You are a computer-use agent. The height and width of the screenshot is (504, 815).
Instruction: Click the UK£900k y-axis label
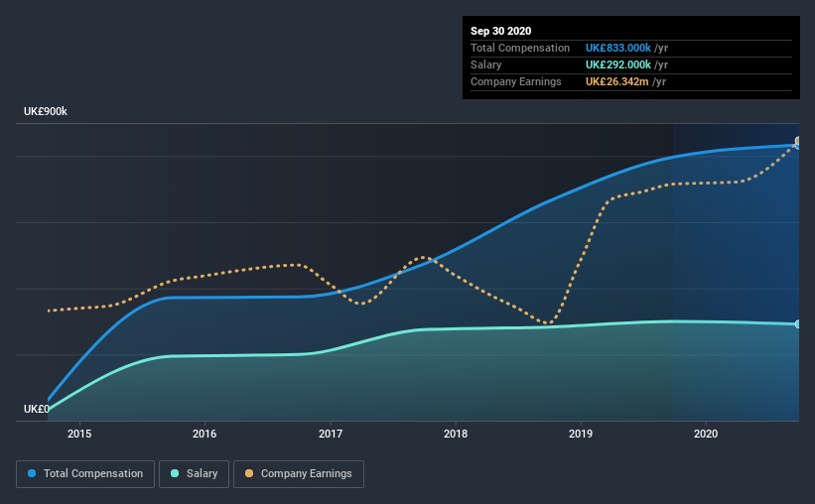[46, 111]
